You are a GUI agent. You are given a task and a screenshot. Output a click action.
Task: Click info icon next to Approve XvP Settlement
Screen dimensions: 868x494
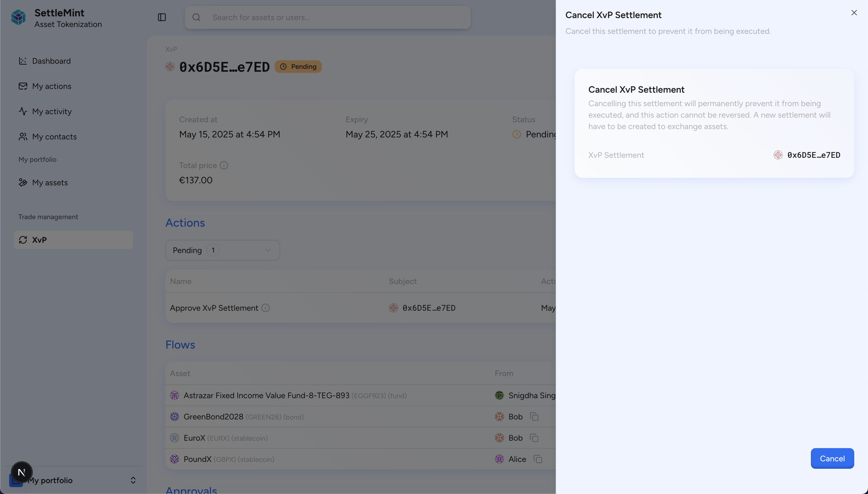(x=266, y=308)
